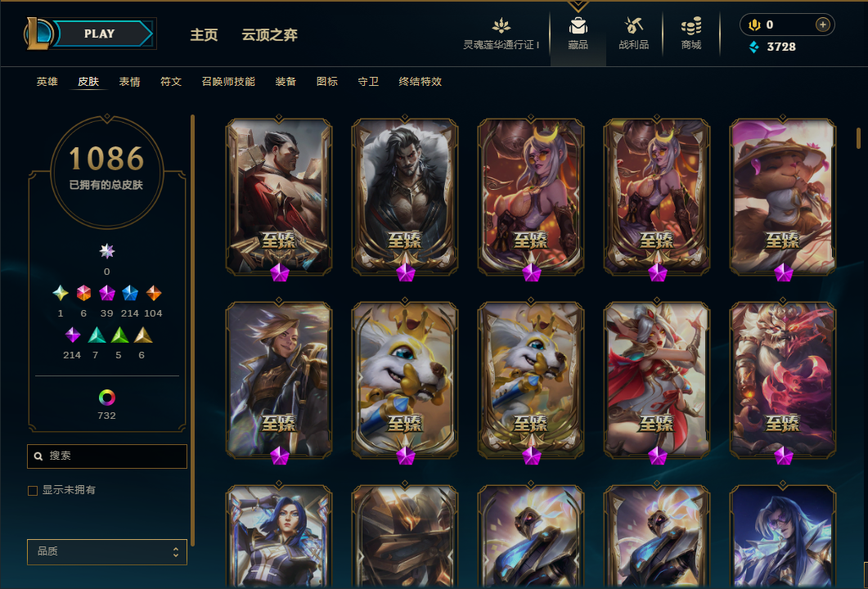Click the League of Legends logo icon

38,34
